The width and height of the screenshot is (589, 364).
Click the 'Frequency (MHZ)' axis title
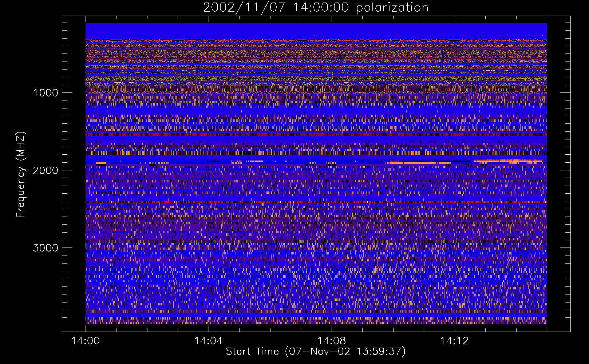[21, 175]
